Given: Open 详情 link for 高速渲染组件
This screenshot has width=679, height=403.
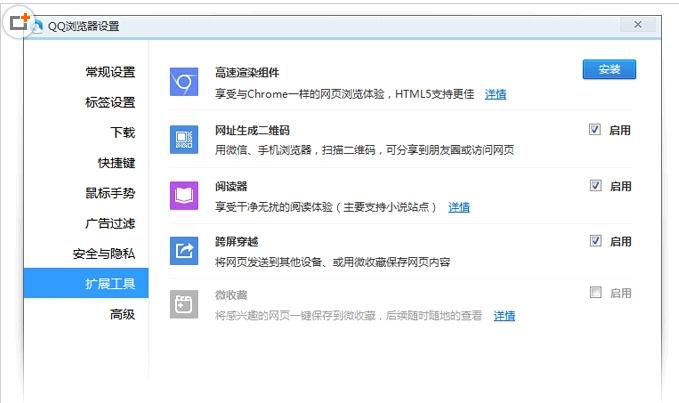Looking at the screenshot, I should (495, 94).
